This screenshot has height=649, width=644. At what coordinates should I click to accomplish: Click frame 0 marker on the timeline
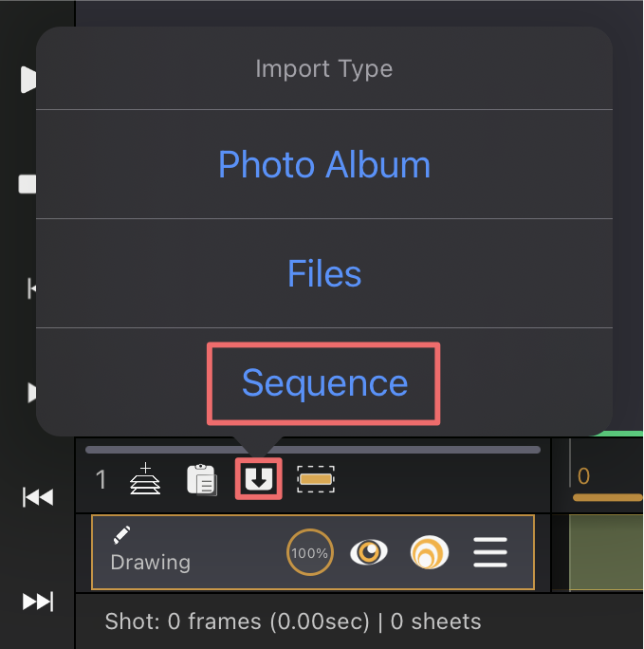coord(583,476)
